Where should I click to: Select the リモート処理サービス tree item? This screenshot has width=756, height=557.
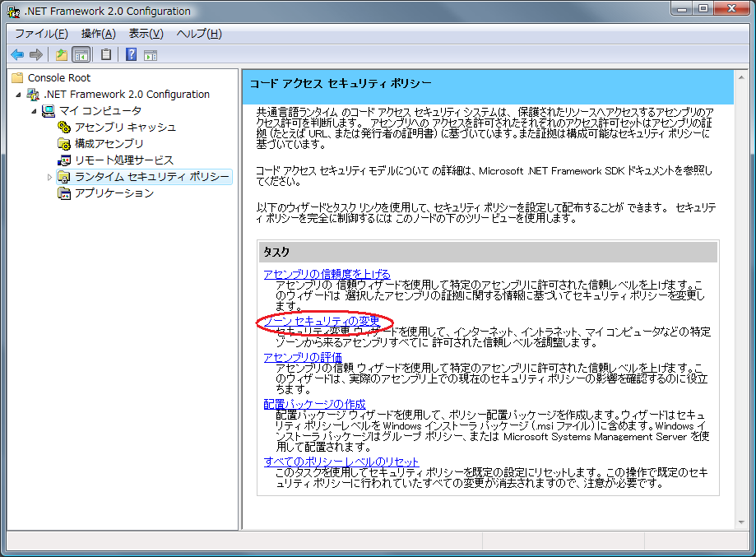(x=124, y=160)
